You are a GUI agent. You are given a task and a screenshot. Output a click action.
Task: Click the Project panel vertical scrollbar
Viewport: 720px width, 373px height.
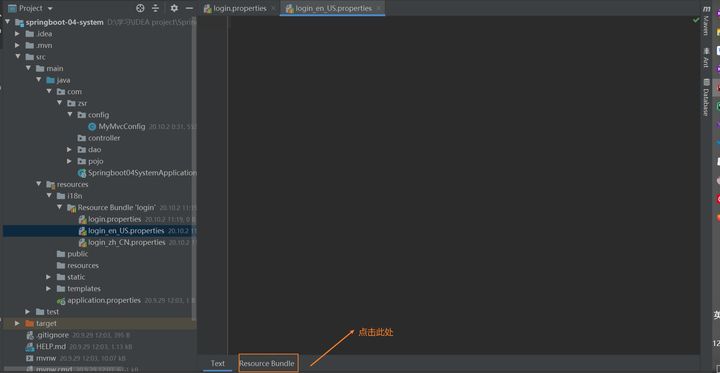pyautogui.click(x=194, y=168)
